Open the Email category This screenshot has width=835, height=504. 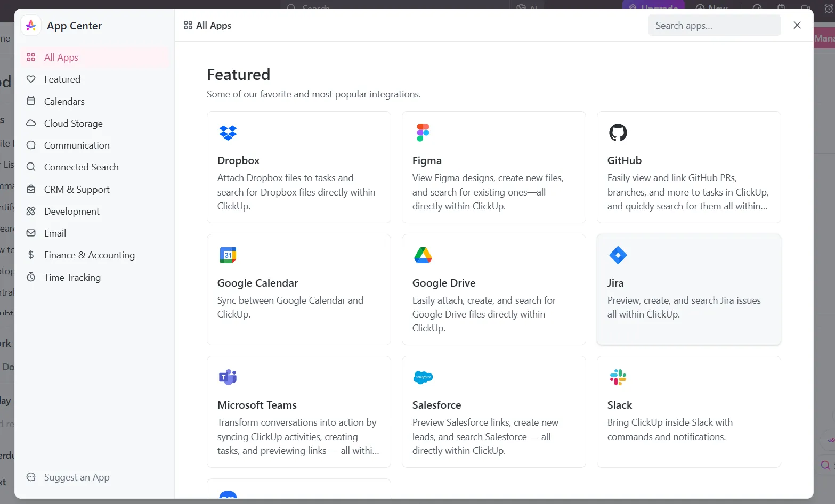pos(95,233)
